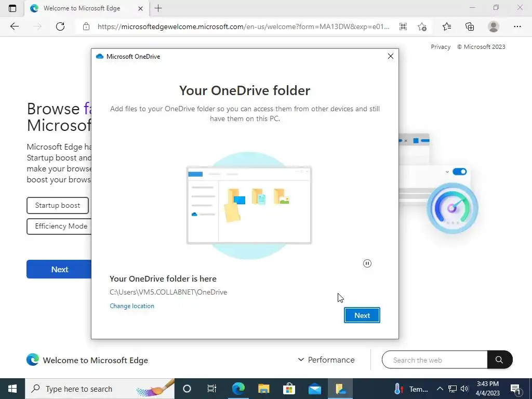This screenshot has height=399, width=532.
Task: Open the Favorites list
Action: pos(447,26)
